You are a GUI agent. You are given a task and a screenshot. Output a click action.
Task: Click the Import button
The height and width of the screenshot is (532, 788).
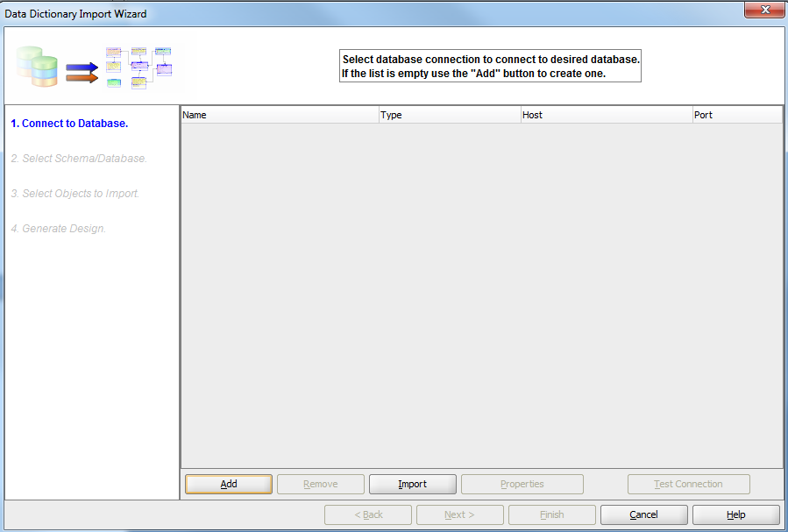click(413, 484)
